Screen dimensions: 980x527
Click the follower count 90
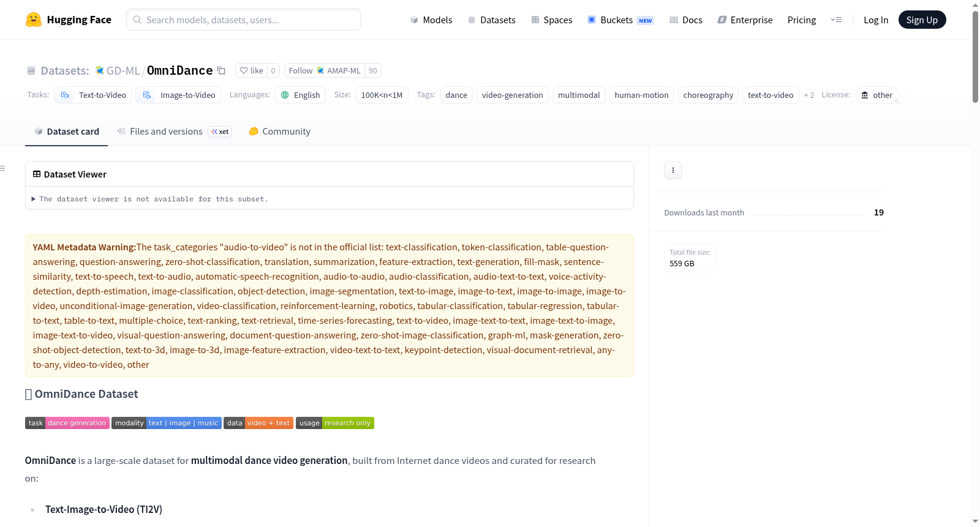click(x=373, y=70)
